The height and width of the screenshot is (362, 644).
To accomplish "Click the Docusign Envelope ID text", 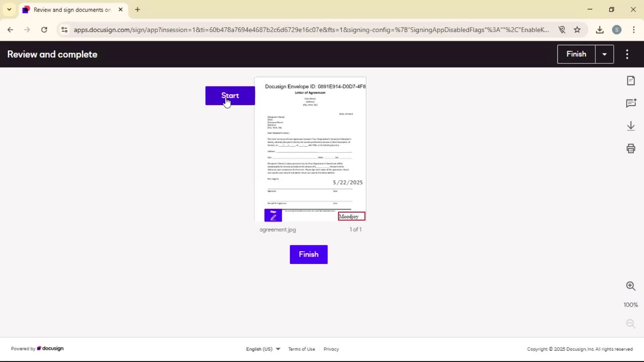I will [315, 86].
